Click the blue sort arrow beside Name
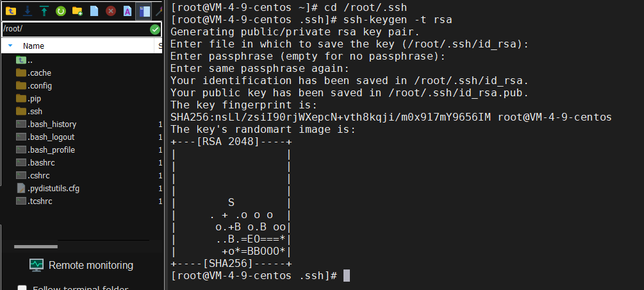This screenshot has width=644, height=290. pyautogui.click(x=10, y=46)
